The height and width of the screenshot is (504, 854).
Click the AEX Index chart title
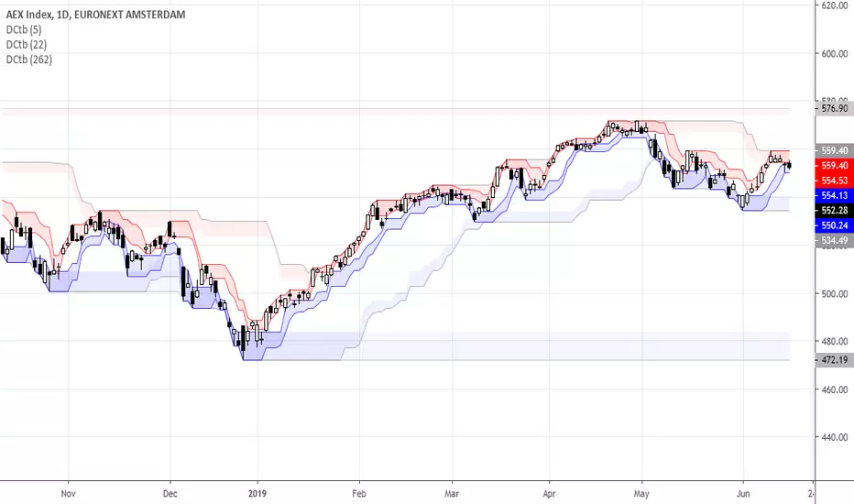coord(95,15)
